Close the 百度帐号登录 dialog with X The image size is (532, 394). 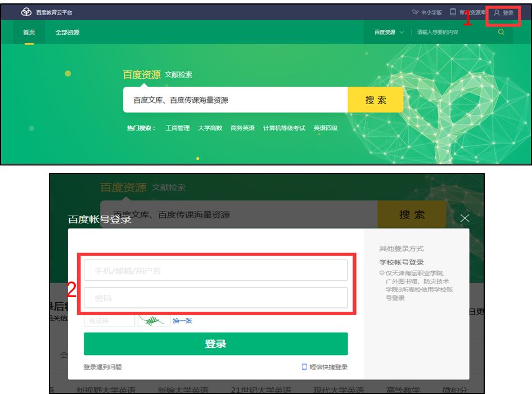(465, 218)
